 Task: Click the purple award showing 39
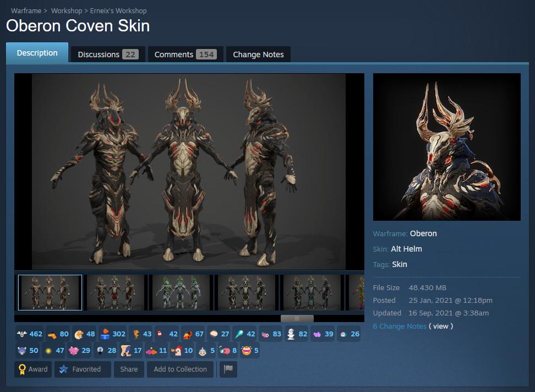323,334
